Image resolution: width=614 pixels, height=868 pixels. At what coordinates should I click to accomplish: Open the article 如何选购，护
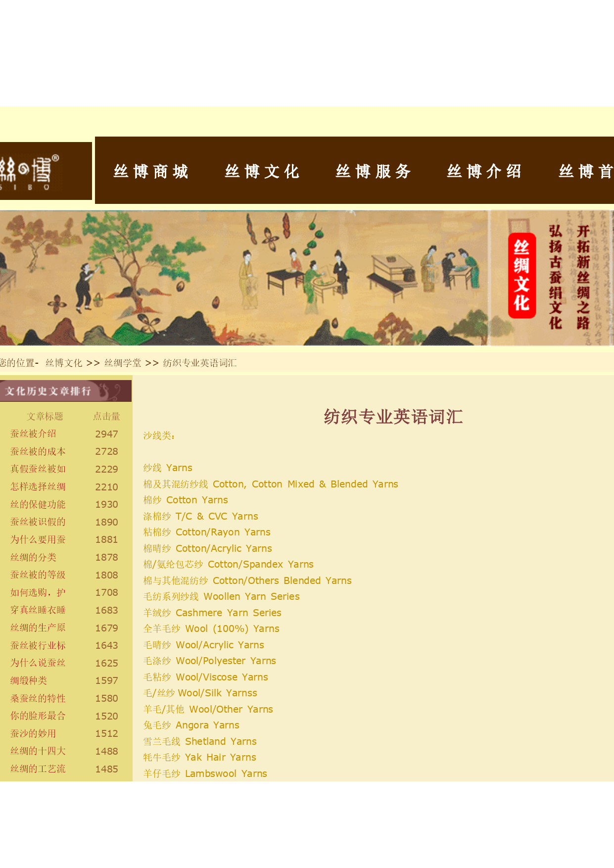[38, 592]
